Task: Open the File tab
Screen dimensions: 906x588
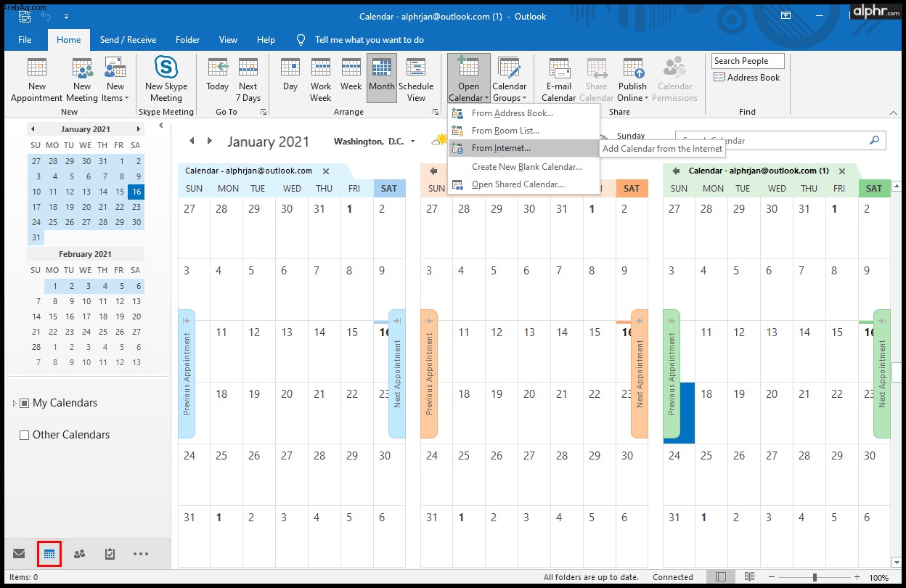Action: coord(25,40)
